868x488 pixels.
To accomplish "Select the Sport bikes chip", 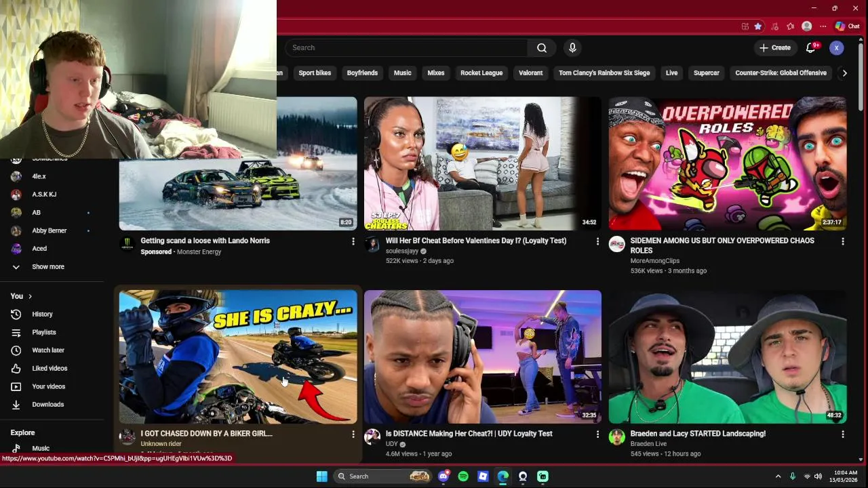I will 315,73.
